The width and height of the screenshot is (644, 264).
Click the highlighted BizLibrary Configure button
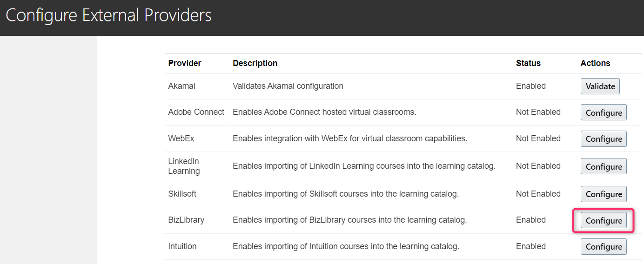coord(604,221)
